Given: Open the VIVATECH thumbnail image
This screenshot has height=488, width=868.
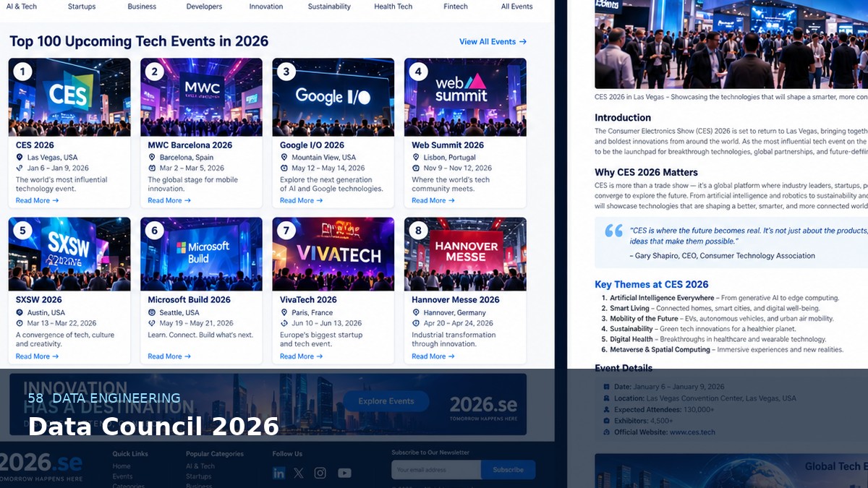Looking at the screenshot, I should pyautogui.click(x=333, y=254).
